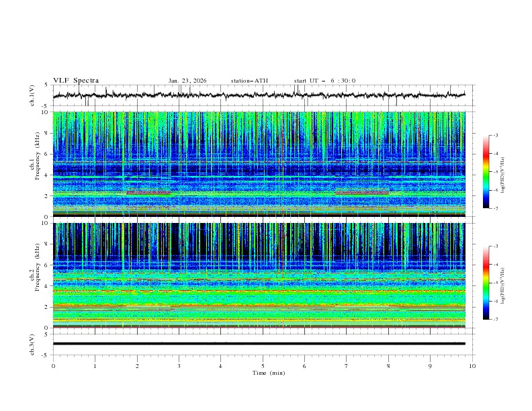Click the "ch.1(V)" waveform axis label
Screen dimensions: 532x411
[x=32, y=95]
